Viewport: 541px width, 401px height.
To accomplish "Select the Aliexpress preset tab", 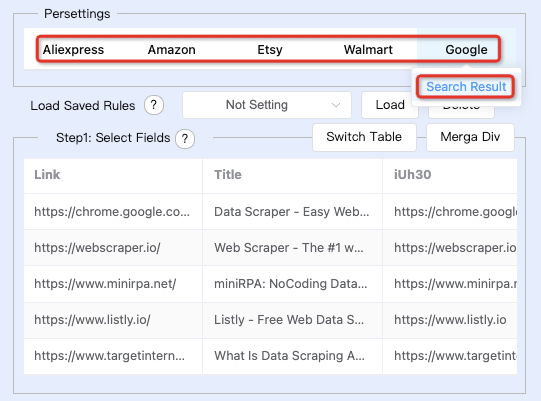I will pos(73,50).
